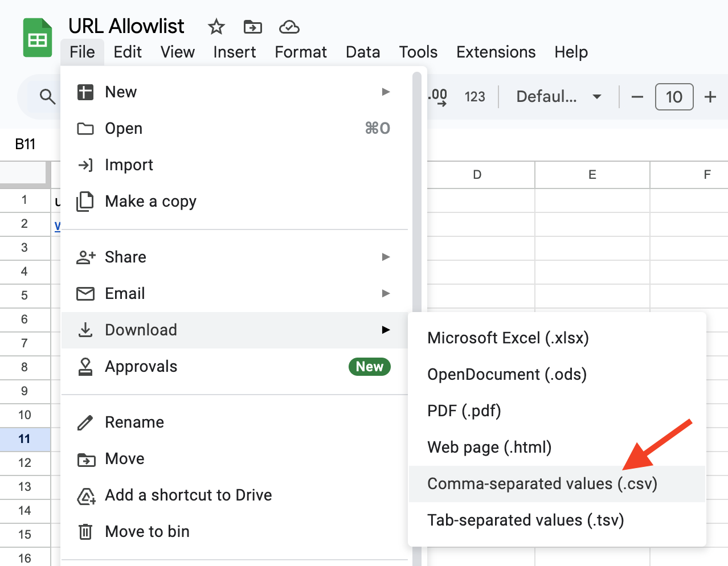Choose Import from the File menu

(235, 165)
